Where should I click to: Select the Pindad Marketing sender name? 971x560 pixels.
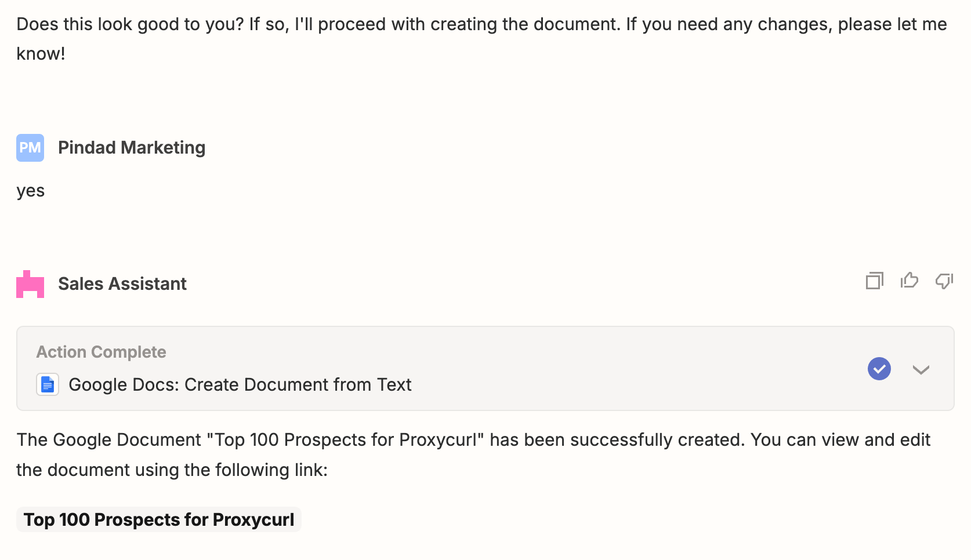coord(132,147)
